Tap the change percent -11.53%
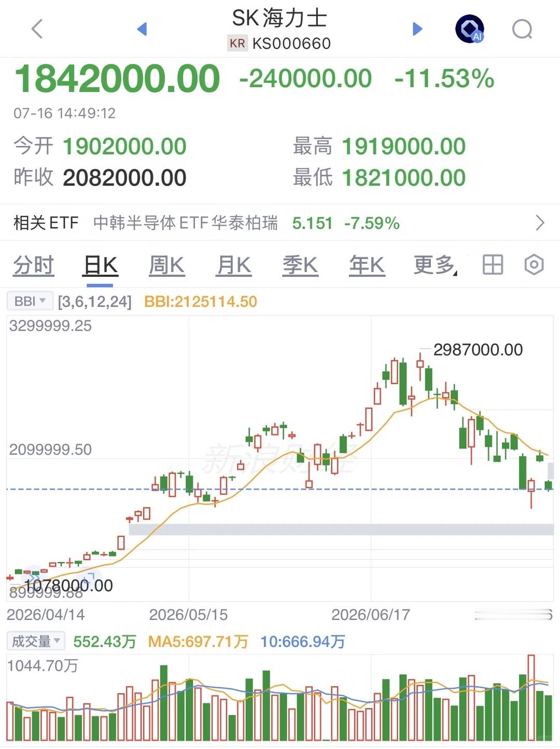The height and width of the screenshot is (749, 560). point(444,79)
